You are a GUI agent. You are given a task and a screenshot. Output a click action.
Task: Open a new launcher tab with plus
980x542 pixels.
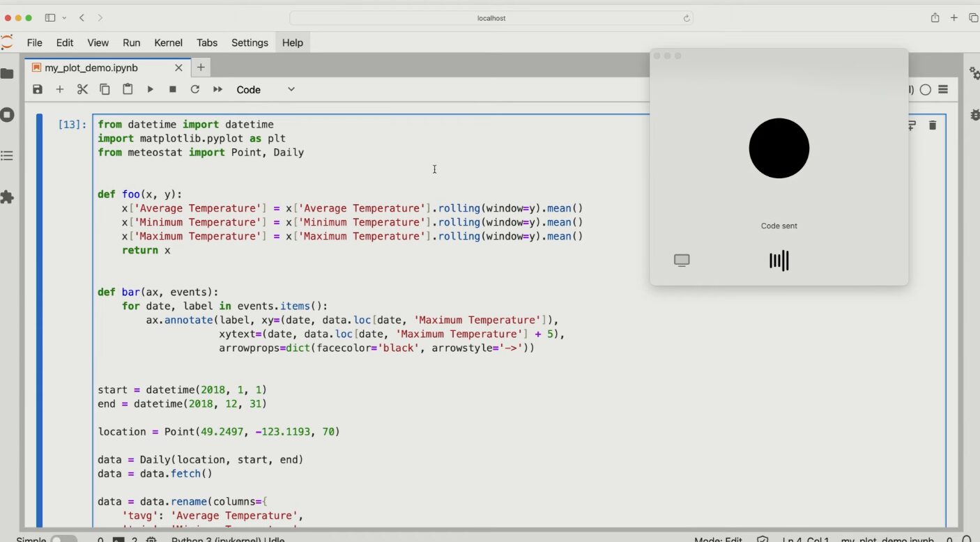click(201, 68)
